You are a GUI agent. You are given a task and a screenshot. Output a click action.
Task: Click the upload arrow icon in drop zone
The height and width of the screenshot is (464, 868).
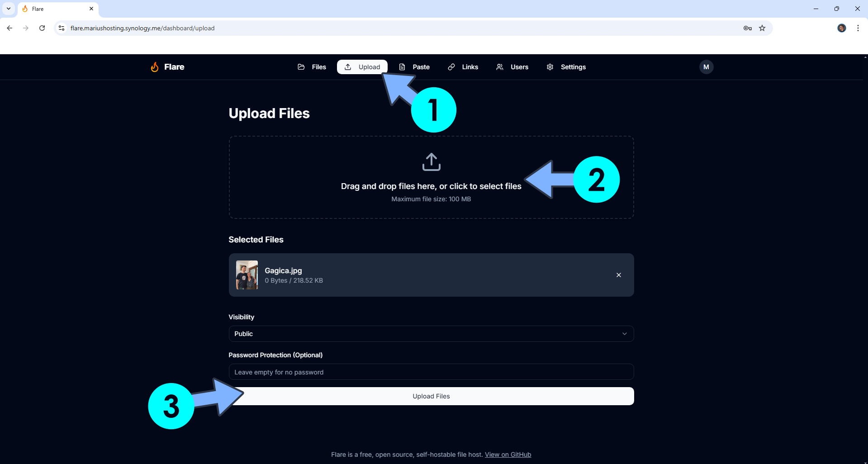tap(431, 162)
